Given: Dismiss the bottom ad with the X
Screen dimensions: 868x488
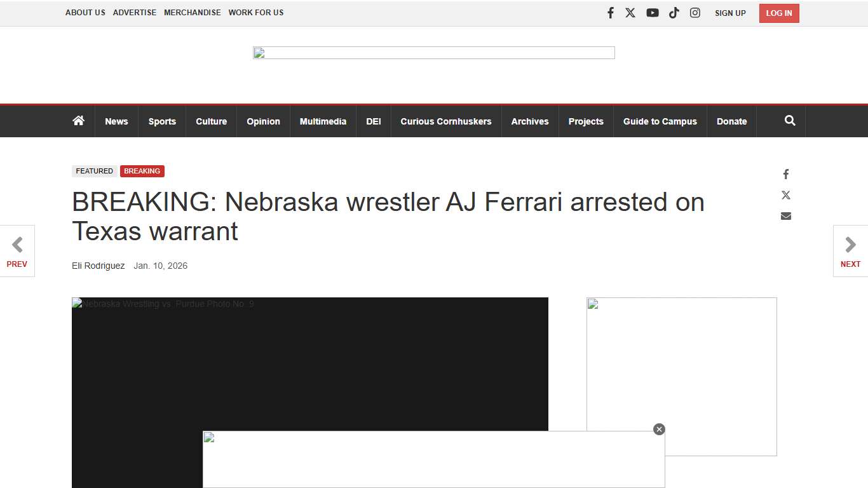Looking at the screenshot, I should (x=659, y=429).
